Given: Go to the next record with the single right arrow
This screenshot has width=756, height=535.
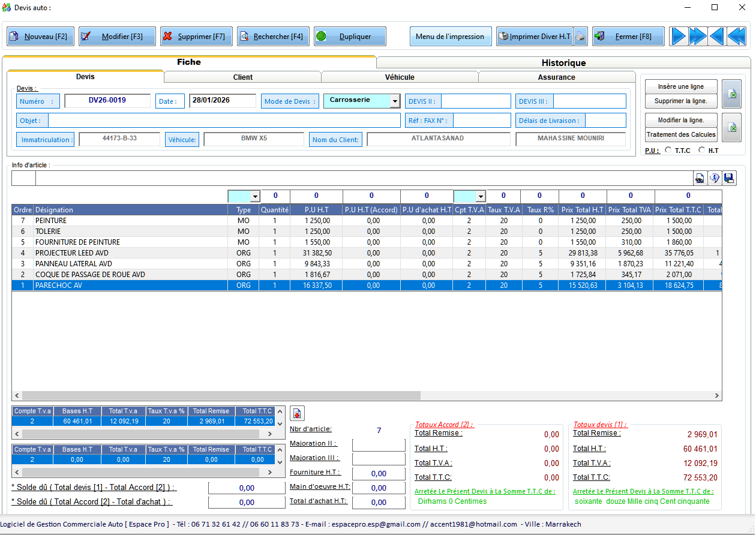Looking at the screenshot, I should [679, 37].
